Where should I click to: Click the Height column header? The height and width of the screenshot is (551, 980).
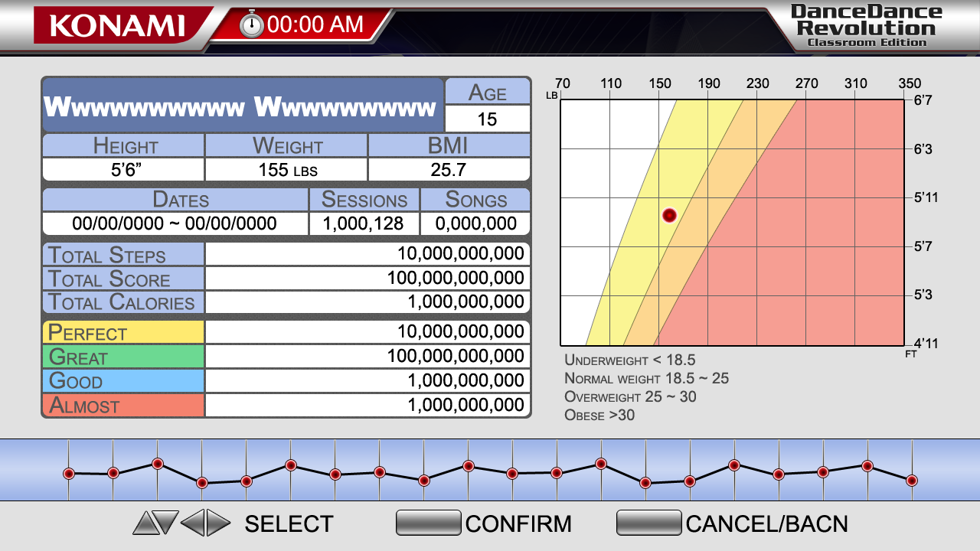(123, 145)
